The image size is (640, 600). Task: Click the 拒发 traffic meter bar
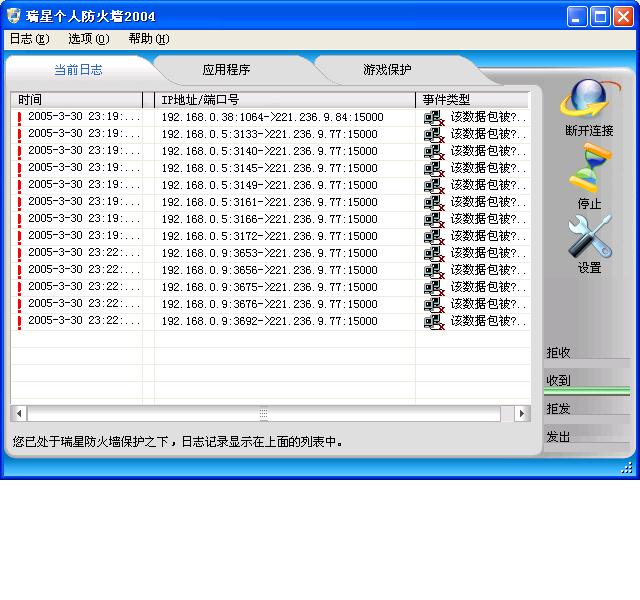(x=587, y=419)
